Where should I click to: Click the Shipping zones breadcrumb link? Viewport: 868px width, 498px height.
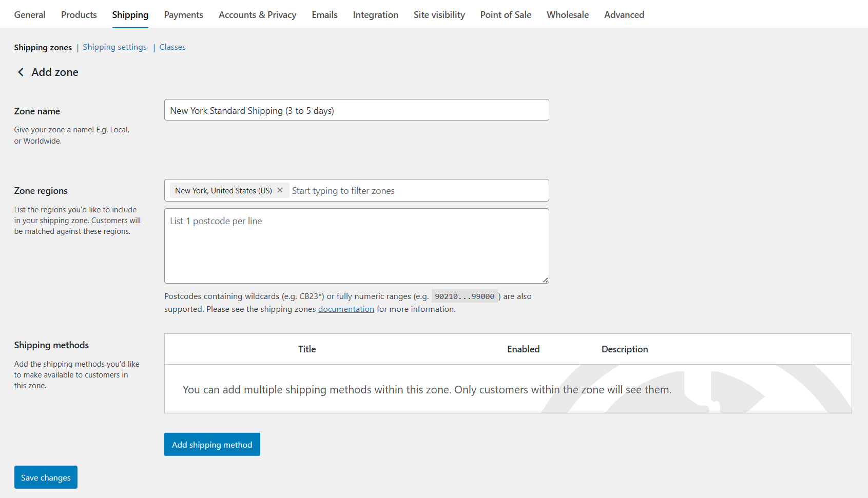point(43,47)
